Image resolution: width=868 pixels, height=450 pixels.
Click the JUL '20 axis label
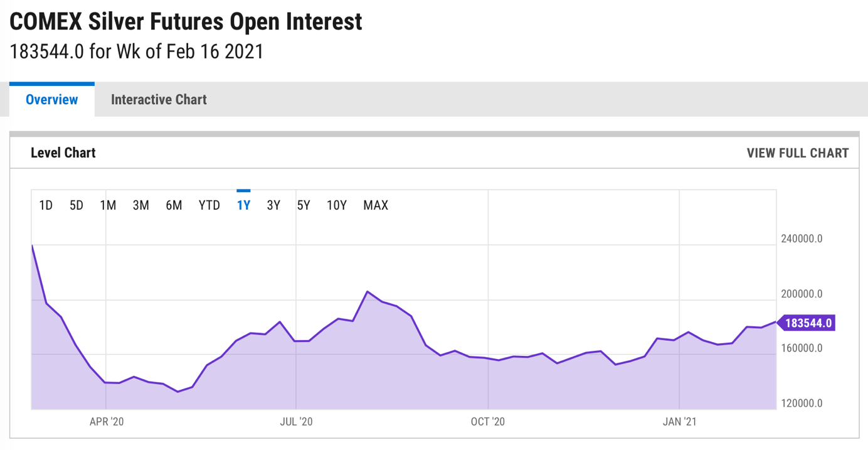(x=296, y=422)
